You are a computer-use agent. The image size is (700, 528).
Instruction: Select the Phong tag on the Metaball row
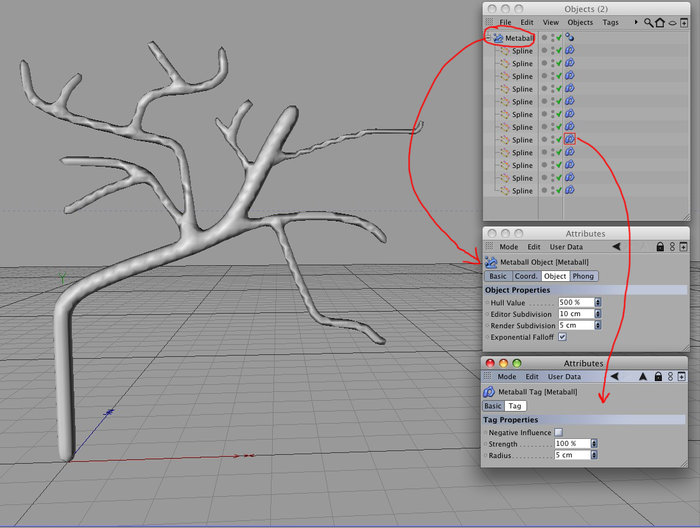click(x=570, y=37)
